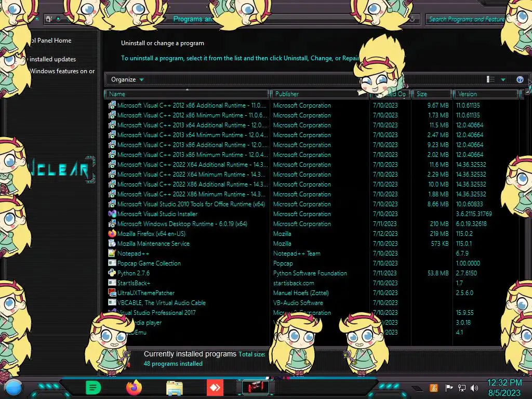Screen dimensions: 532x399
Task: Expand the more view options arrow
Action: pyautogui.click(x=503, y=79)
